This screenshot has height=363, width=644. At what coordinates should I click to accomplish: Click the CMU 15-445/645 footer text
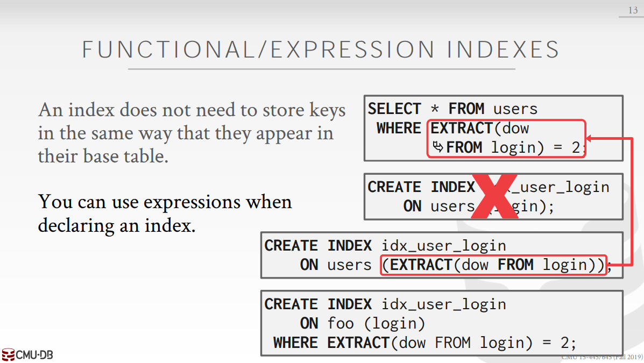tap(601, 357)
